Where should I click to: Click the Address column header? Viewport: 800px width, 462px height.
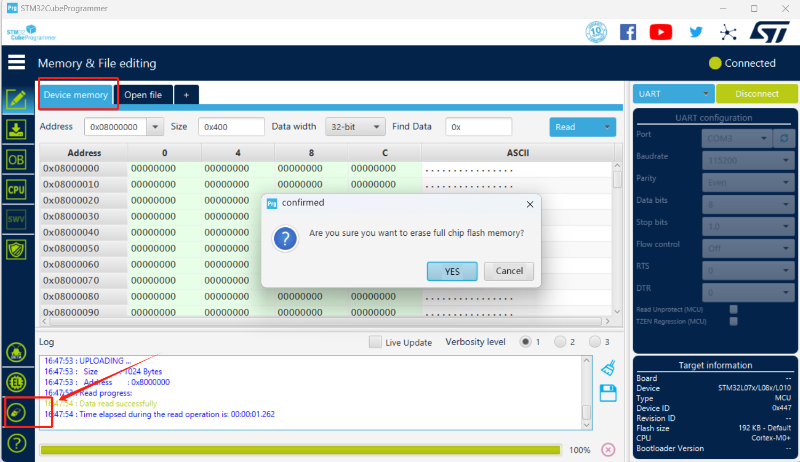[x=84, y=152]
